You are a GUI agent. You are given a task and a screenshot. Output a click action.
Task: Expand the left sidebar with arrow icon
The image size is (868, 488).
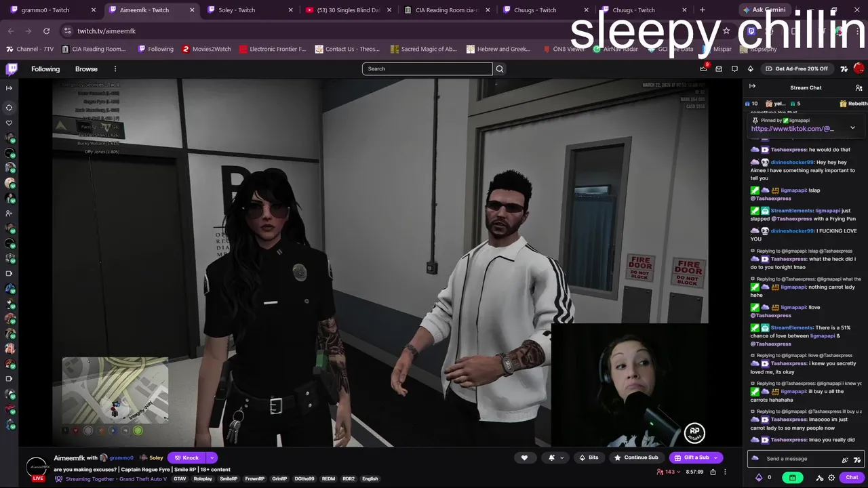[9, 87]
